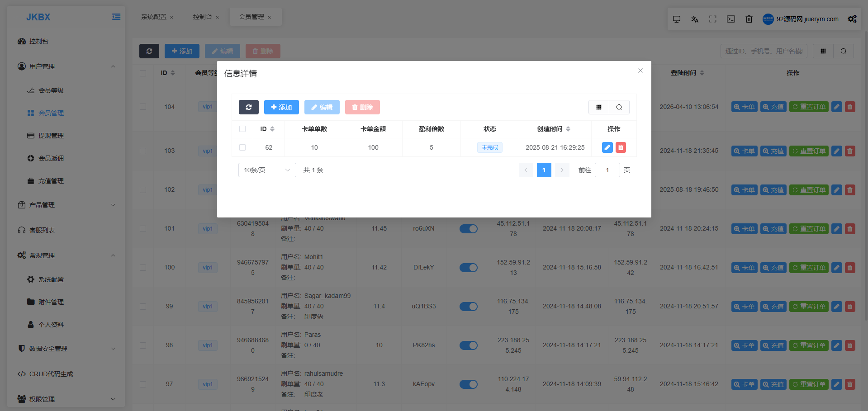Collapse the 常规管理 sidebar group
Image resolution: width=868 pixels, height=411 pixels.
tap(66, 255)
